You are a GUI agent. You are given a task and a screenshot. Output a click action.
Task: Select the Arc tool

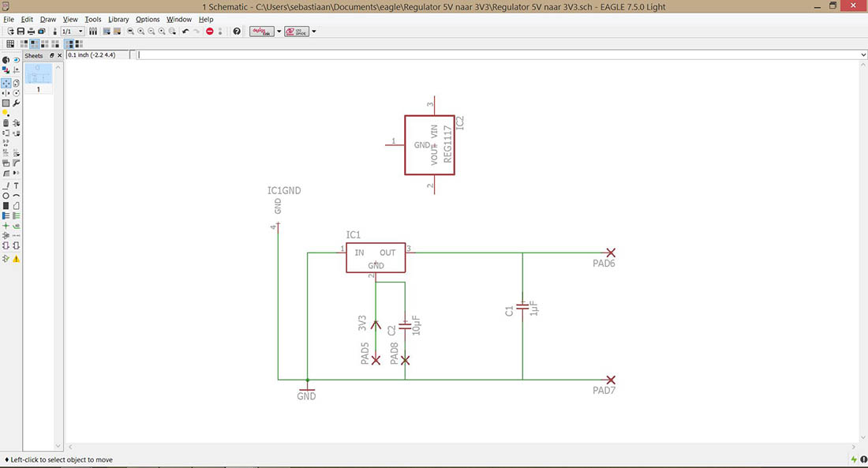click(x=16, y=196)
